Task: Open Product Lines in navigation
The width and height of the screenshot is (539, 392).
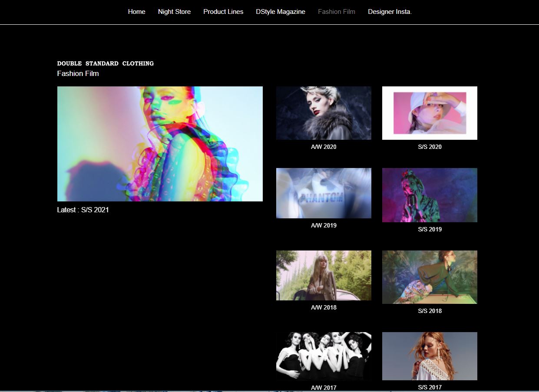Action: 223,12
